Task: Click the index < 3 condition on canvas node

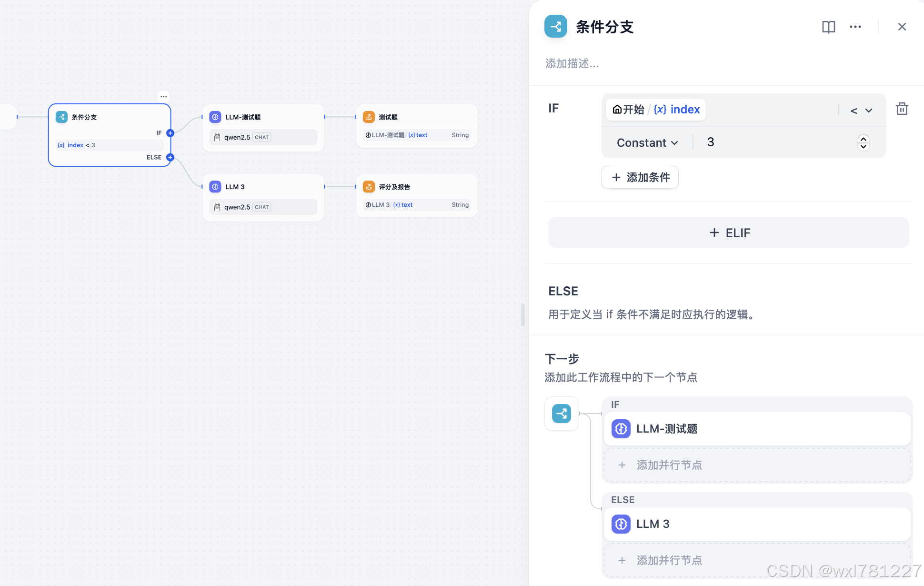Action: 110,145
